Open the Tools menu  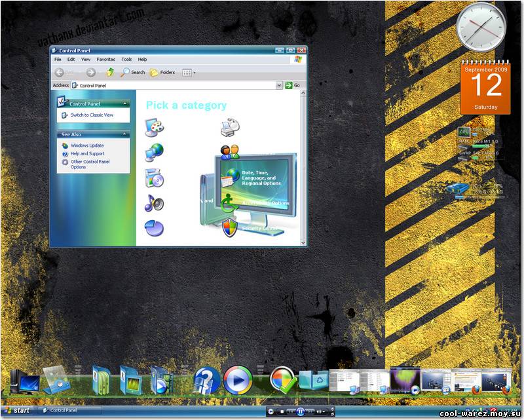click(126, 59)
